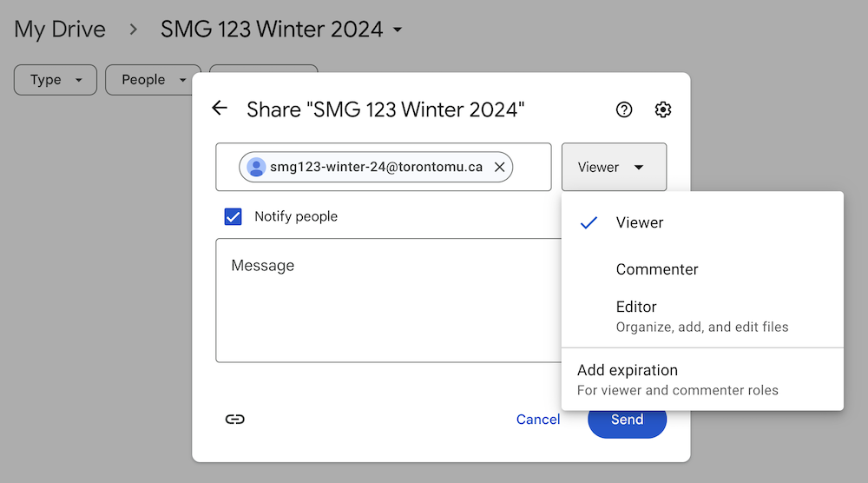
Task: Choose Commenter from role menu
Action: [657, 269]
